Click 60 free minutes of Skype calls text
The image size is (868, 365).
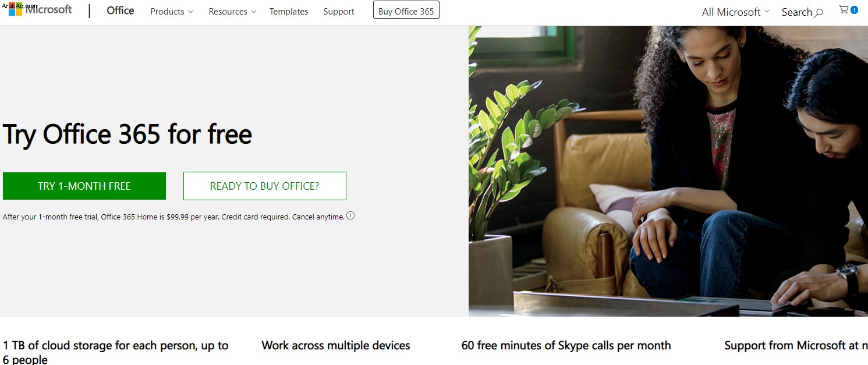[x=566, y=345]
